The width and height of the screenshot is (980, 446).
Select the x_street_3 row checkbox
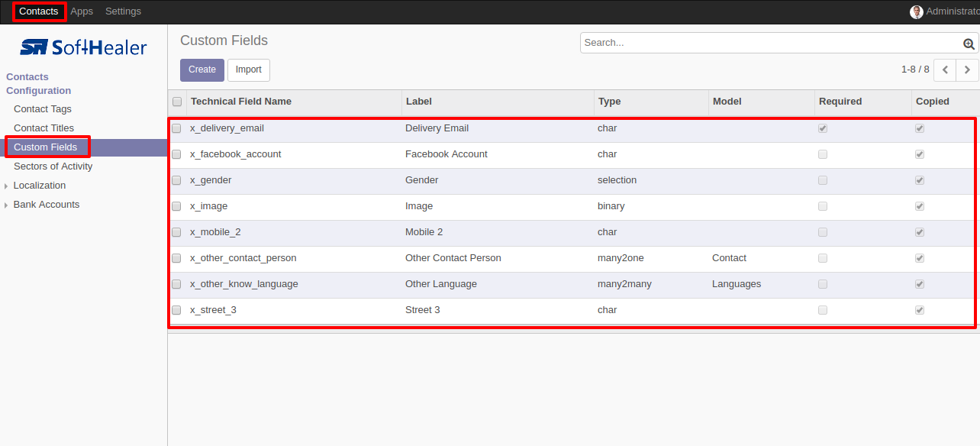tap(176, 310)
